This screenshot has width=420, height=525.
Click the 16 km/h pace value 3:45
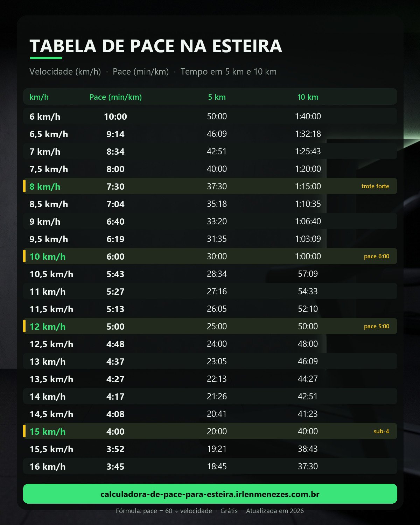coord(115,467)
